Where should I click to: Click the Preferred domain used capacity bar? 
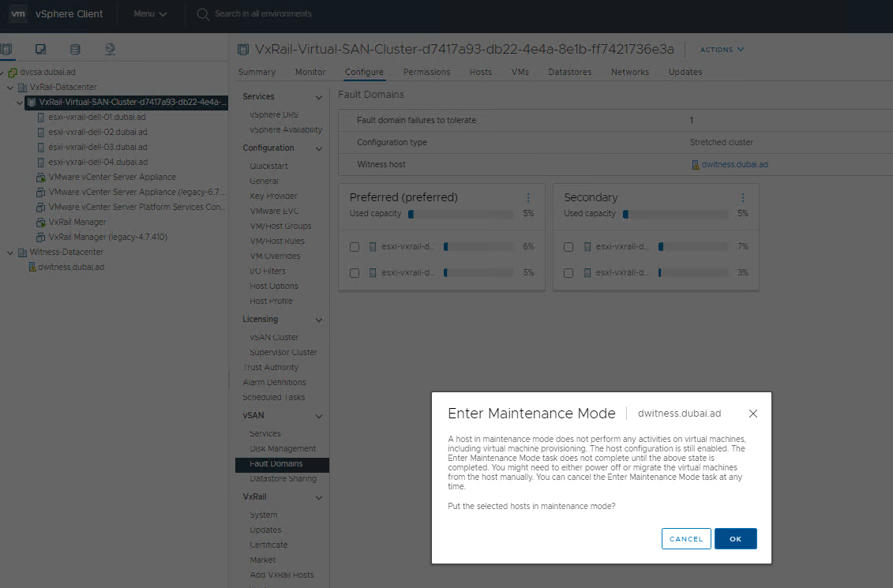tap(461, 214)
